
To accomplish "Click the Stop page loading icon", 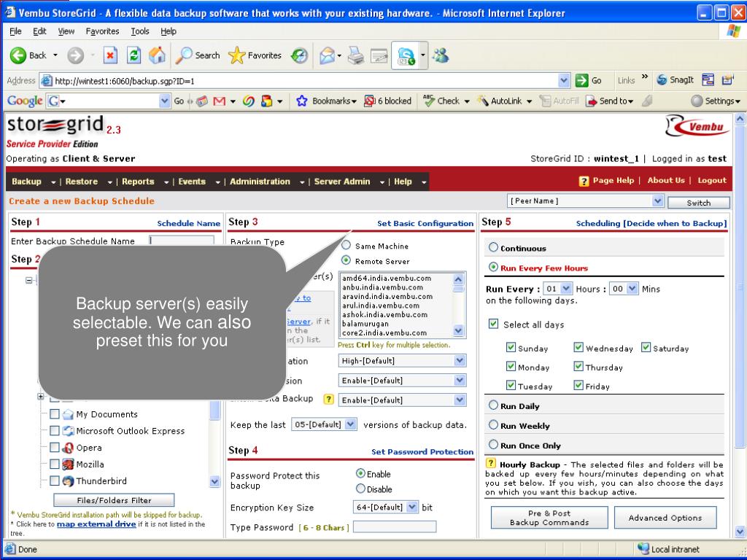I will (110, 55).
